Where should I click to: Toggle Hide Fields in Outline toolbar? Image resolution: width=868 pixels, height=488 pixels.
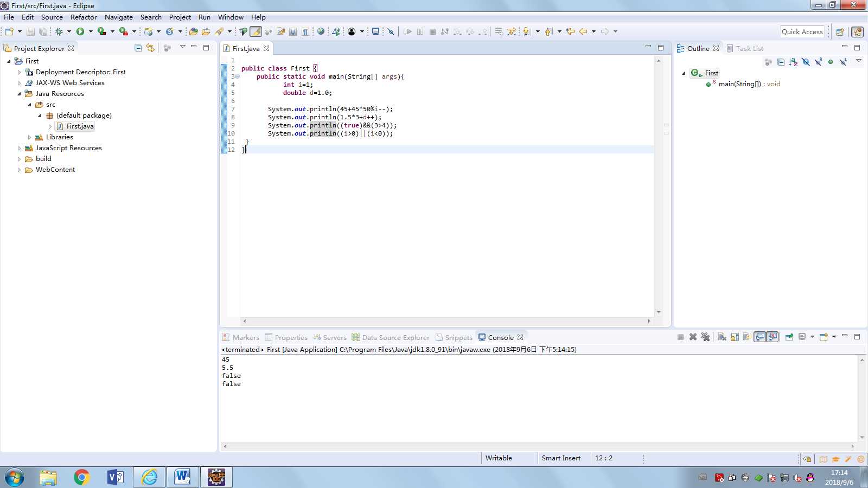[806, 62]
